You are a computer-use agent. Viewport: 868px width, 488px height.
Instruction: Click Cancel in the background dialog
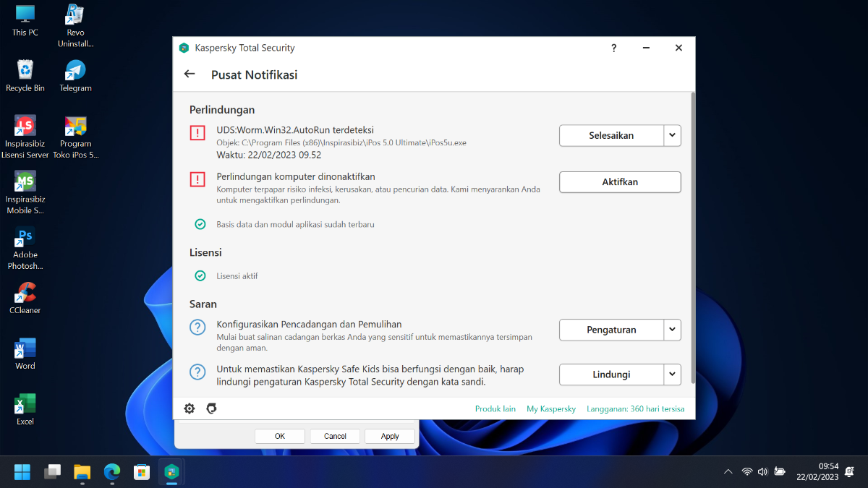[335, 436]
